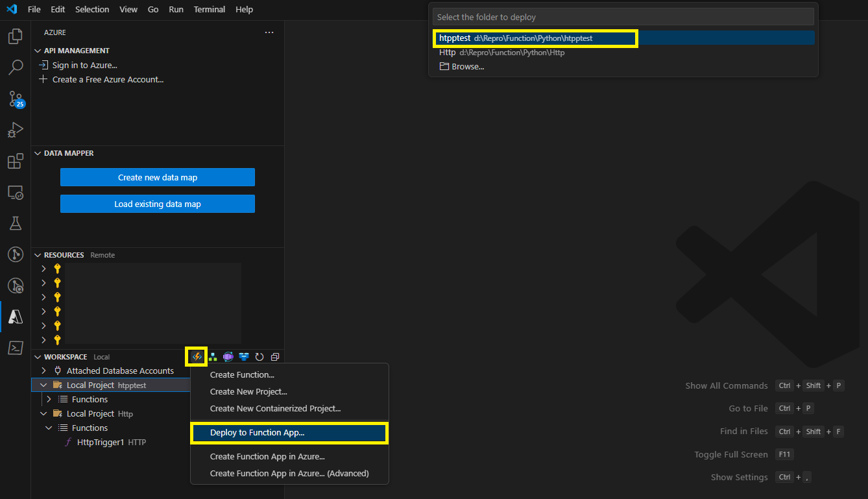Screen dimensions: 868x499
Task: Click the blue Static Web Apps icon in Workspace
Action: point(244,357)
